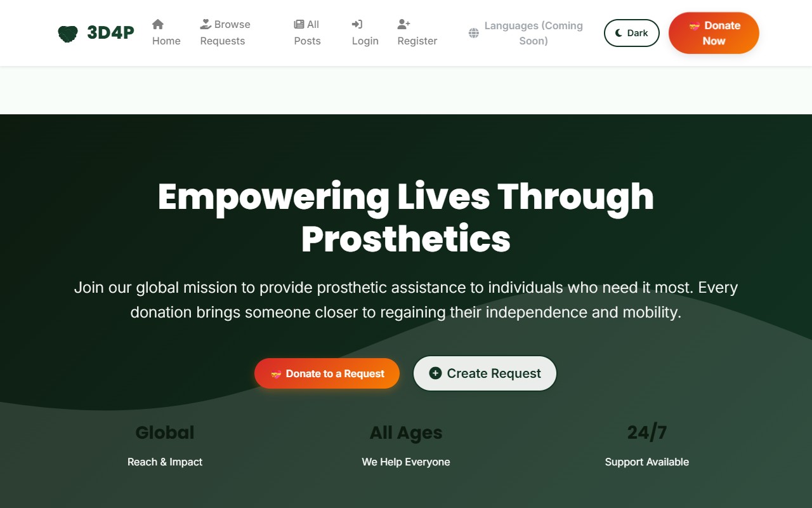Click the 3D4P green heart logo icon
Screen dimensions: 812x508
(x=68, y=33)
